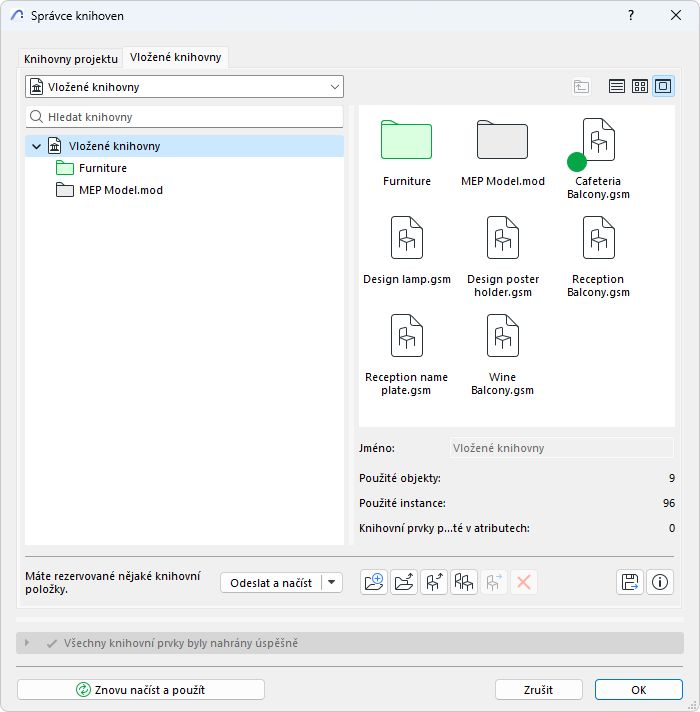Select Reception Balcony.gsm object
This screenshot has width=700, height=712.
coord(598,257)
